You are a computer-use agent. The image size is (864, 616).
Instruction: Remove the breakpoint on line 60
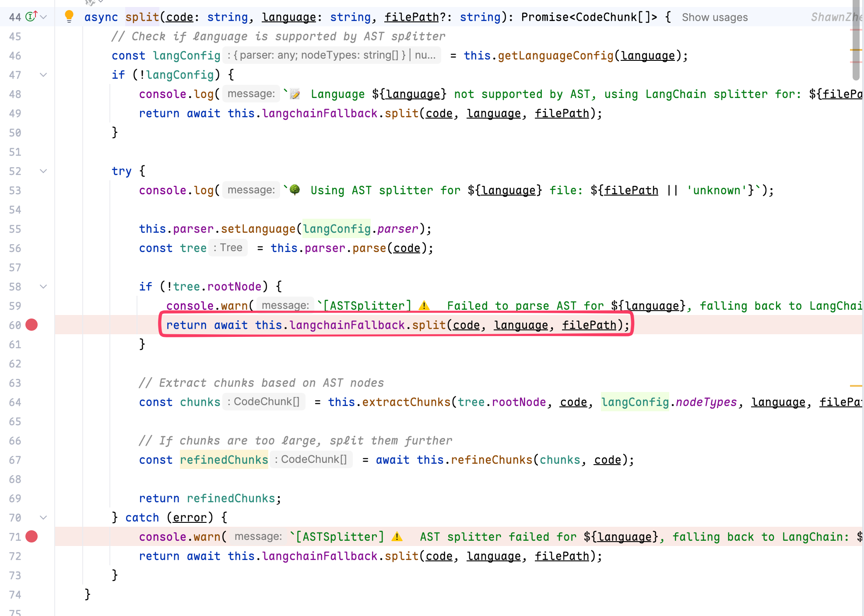32,325
